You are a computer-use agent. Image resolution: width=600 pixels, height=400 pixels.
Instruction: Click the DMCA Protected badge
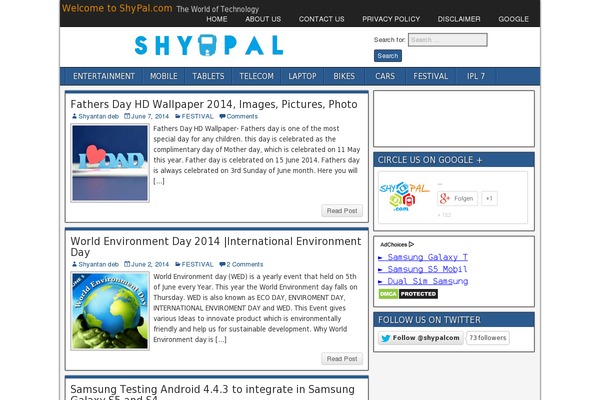408,294
